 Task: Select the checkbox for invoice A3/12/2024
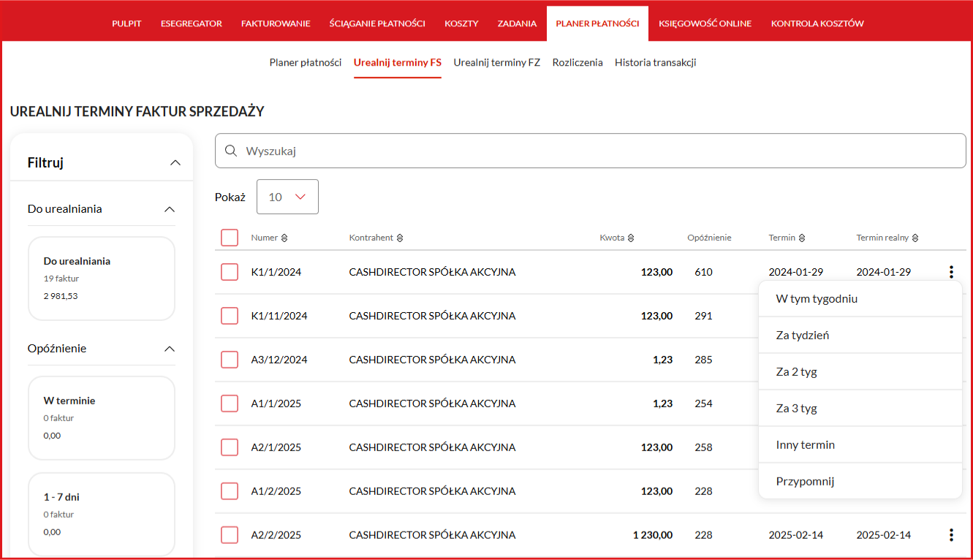[230, 360]
